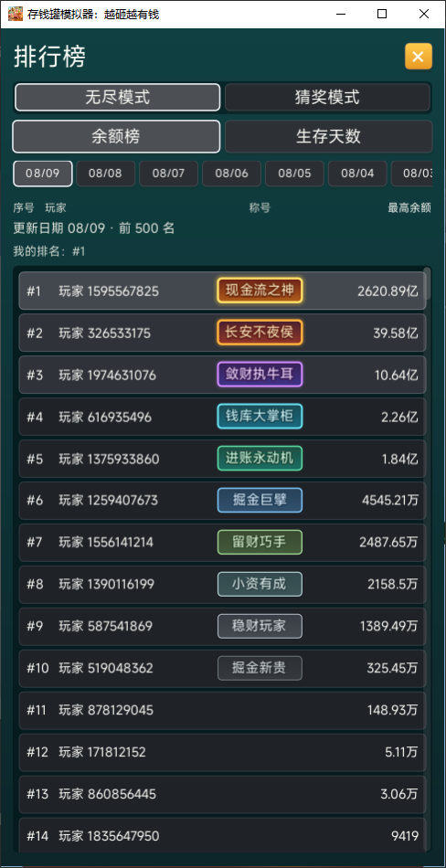The height and width of the screenshot is (868, 446).
Task: Click the balance 2.26亿
Action: point(400,418)
